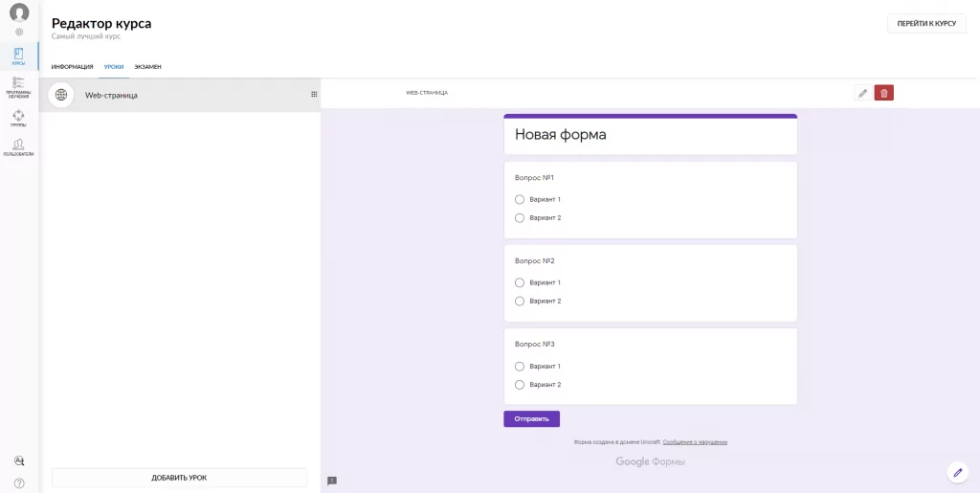980x493 pixels.
Task: Click the Вопрос №3 heading
Action: (x=535, y=345)
